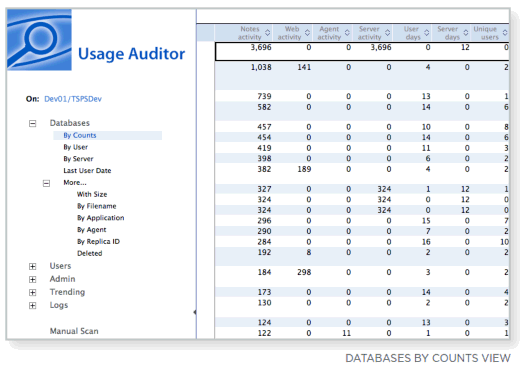Open the By Replica ID view
523x373 pixels.
point(98,242)
